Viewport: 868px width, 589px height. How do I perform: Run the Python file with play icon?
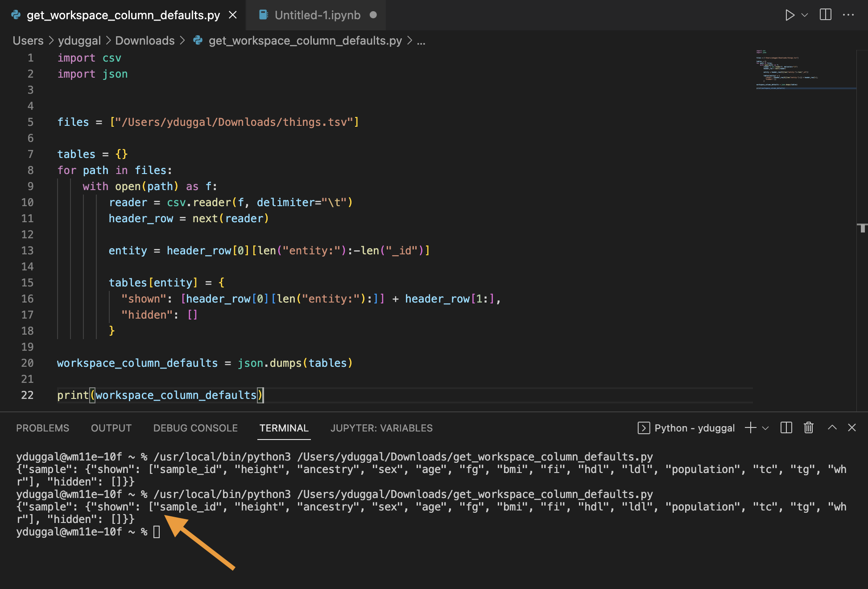click(x=790, y=15)
